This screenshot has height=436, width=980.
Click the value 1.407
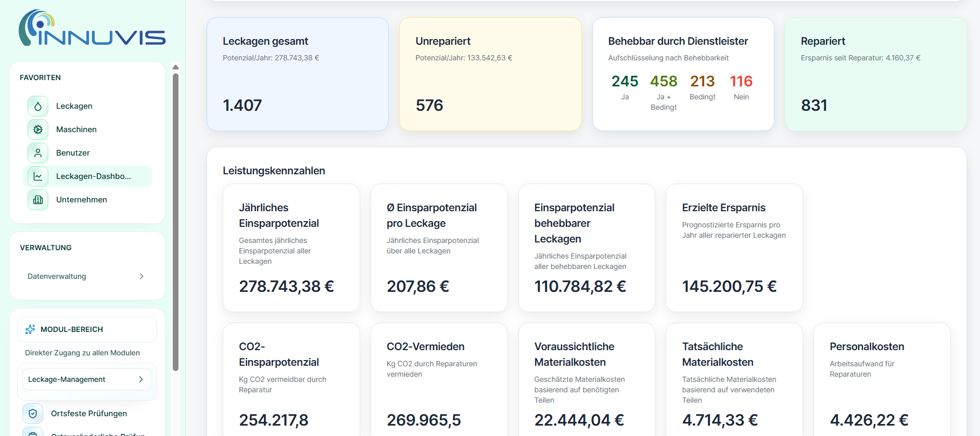[x=242, y=105]
